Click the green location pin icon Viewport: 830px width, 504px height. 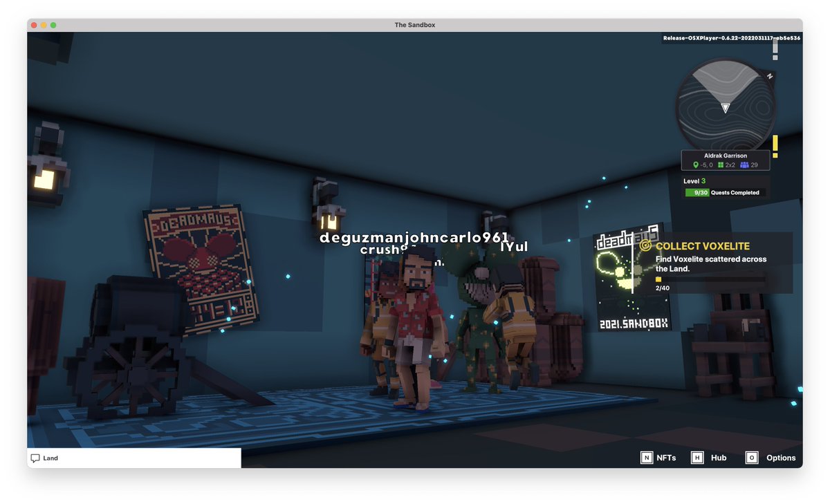(x=696, y=165)
